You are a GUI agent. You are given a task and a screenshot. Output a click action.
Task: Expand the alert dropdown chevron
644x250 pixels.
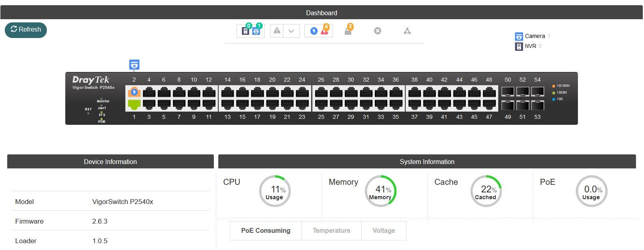(x=292, y=31)
